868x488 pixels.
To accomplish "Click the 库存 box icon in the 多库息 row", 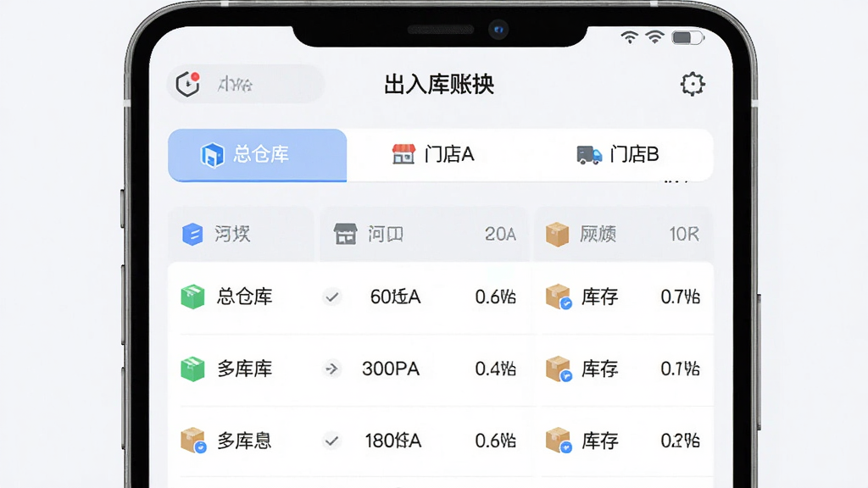I will point(559,441).
